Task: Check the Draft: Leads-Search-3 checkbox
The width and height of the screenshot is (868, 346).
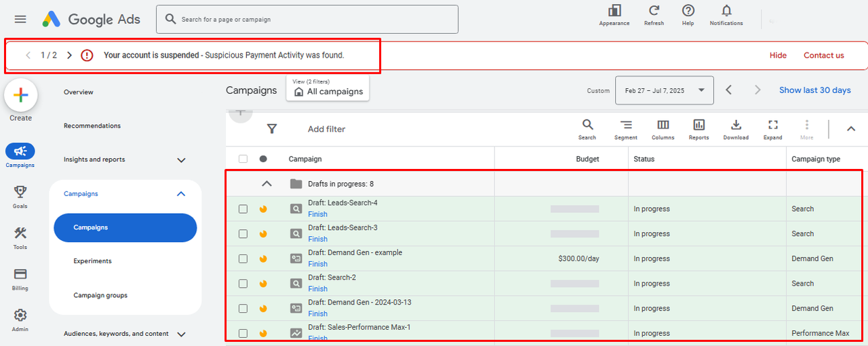Action: 243,233
